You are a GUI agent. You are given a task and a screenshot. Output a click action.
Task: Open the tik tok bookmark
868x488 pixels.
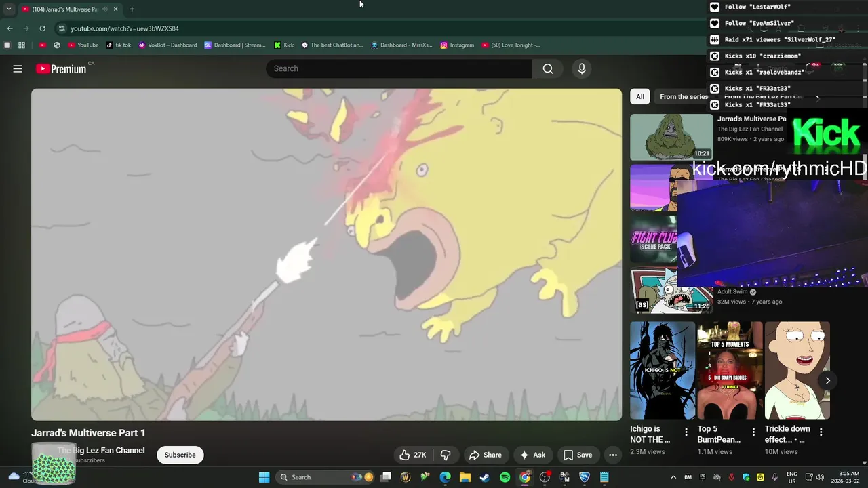pyautogui.click(x=119, y=45)
